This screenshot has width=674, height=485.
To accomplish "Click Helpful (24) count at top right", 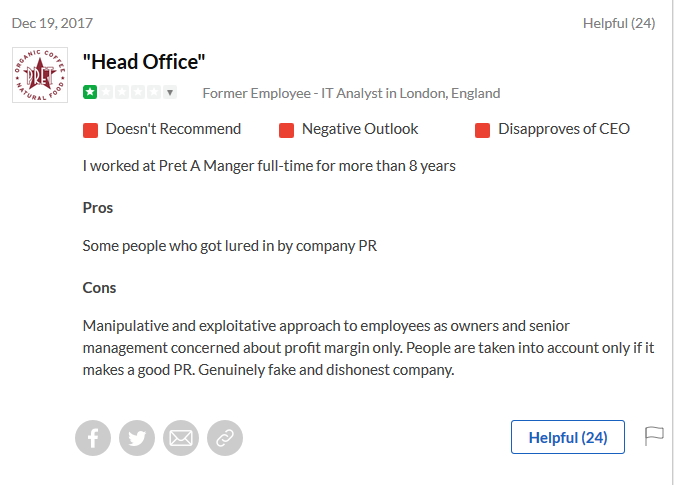I will coord(618,23).
